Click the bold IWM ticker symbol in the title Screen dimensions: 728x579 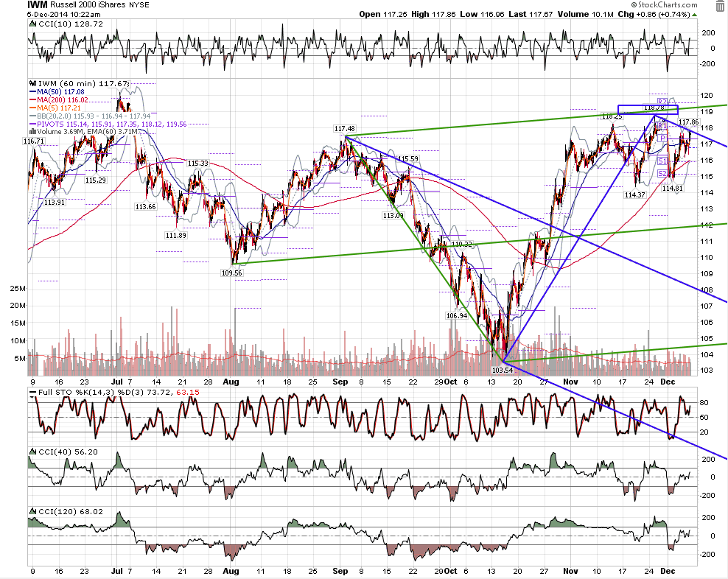pos(37,4)
